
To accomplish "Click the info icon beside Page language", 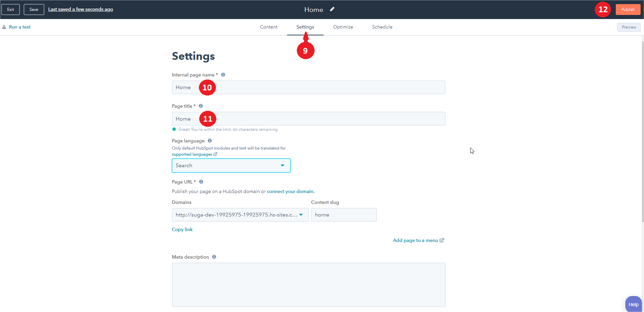I will [x=210, y=141].
